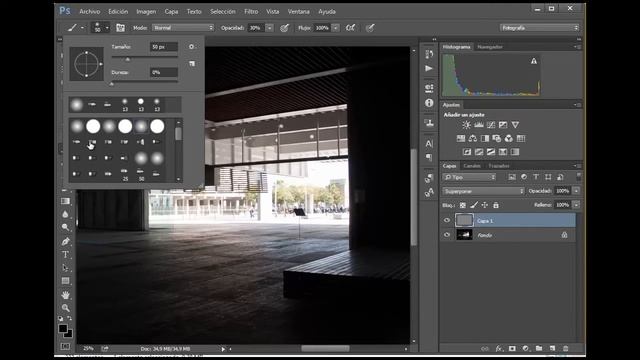Click the Tamaño brush size slider
Image resolution: width=640 pixels, height=360 pixels.
(144, 59)
